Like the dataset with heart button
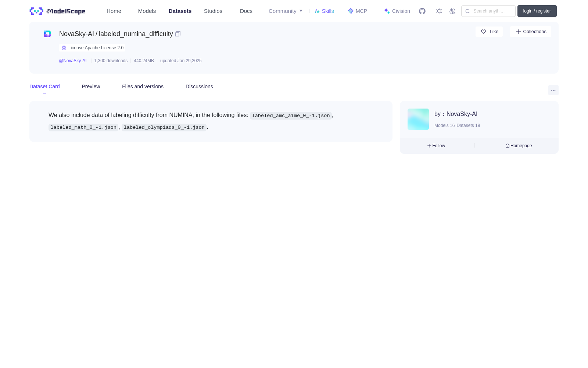Viewport: 588px width, 368px height. click(x=489, y=32)
